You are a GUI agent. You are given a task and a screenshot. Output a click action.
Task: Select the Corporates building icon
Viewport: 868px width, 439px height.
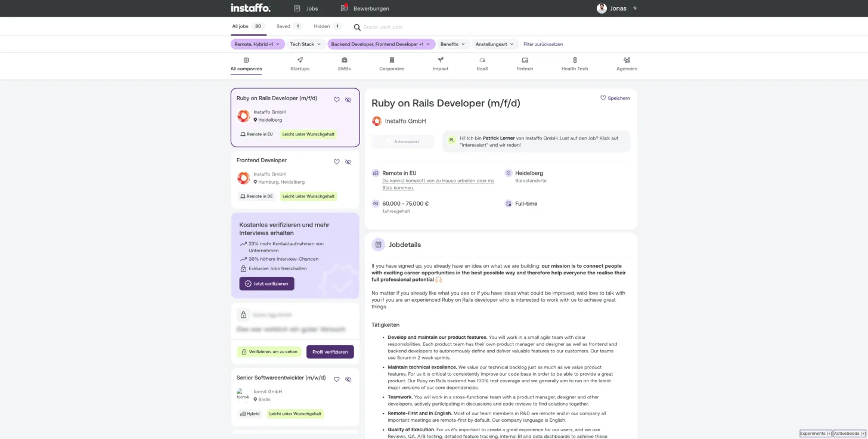[392, 60]
